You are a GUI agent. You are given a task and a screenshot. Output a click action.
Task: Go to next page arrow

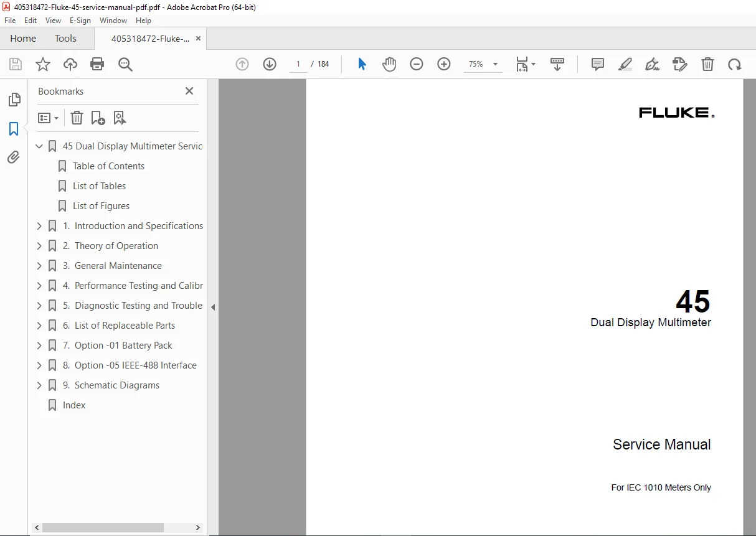point(270,64)
